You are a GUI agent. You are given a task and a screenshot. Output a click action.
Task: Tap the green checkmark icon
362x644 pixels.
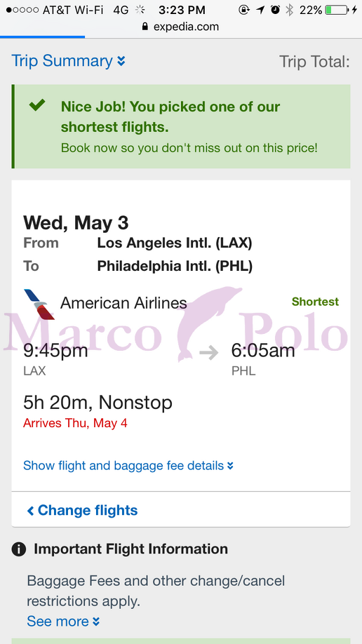pyautogui.click(x=37, y=105)
